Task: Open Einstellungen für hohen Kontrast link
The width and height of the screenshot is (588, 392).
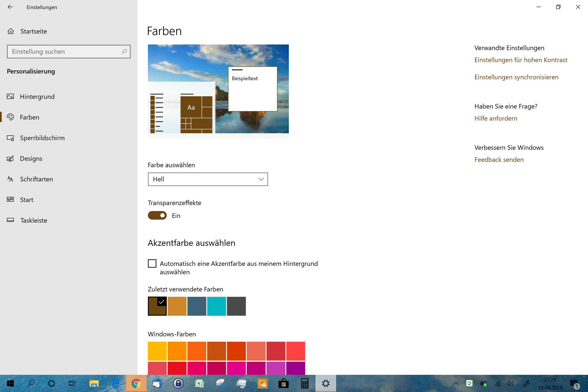Action: 521,60
